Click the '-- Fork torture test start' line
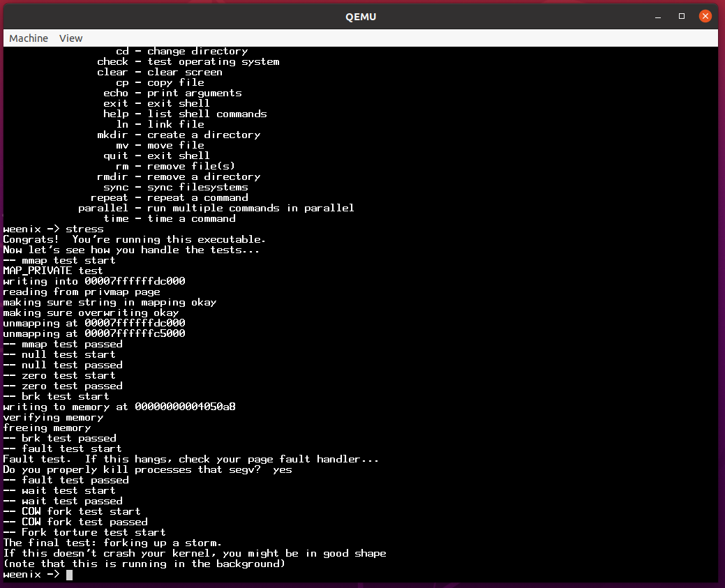The height and width of the screenshot is (588, 725). pyautogui.click(x=84, y=532)
